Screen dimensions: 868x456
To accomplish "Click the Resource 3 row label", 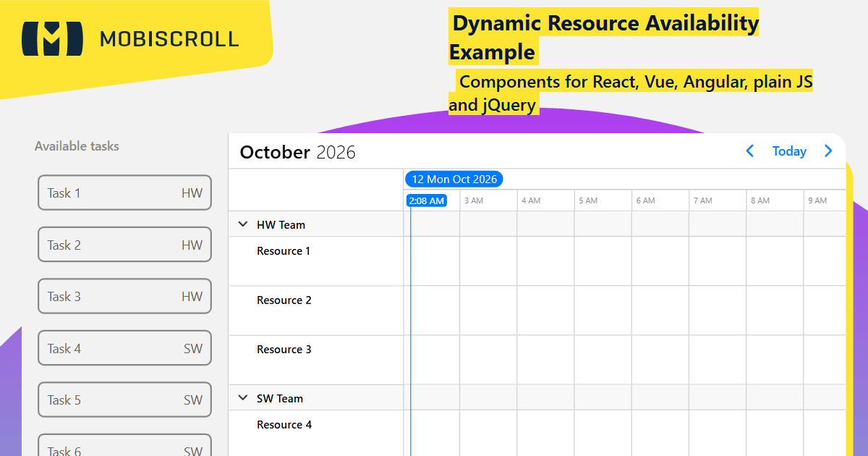I will coord(284,350).
